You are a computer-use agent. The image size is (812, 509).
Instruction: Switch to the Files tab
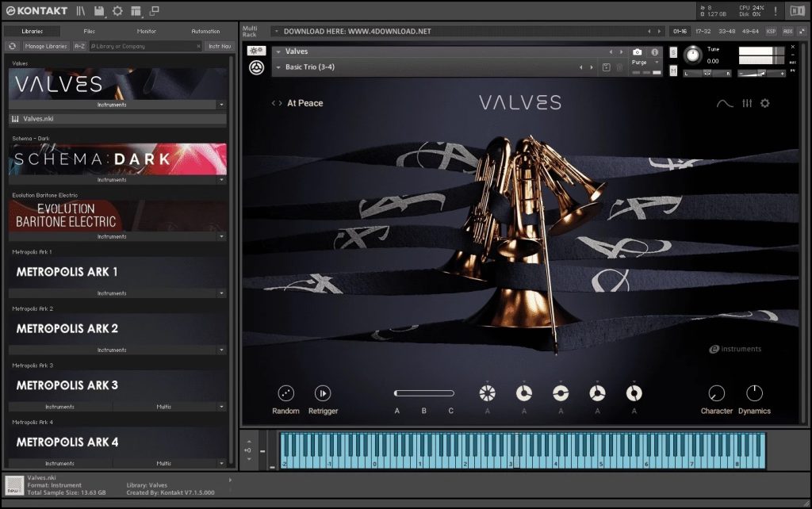(x=90, y=31)
